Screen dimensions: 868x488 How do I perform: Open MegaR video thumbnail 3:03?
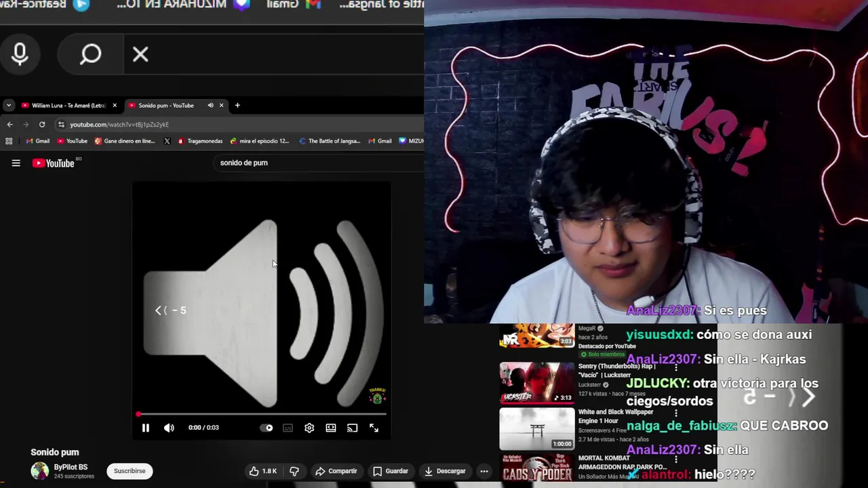coord(536,337)
